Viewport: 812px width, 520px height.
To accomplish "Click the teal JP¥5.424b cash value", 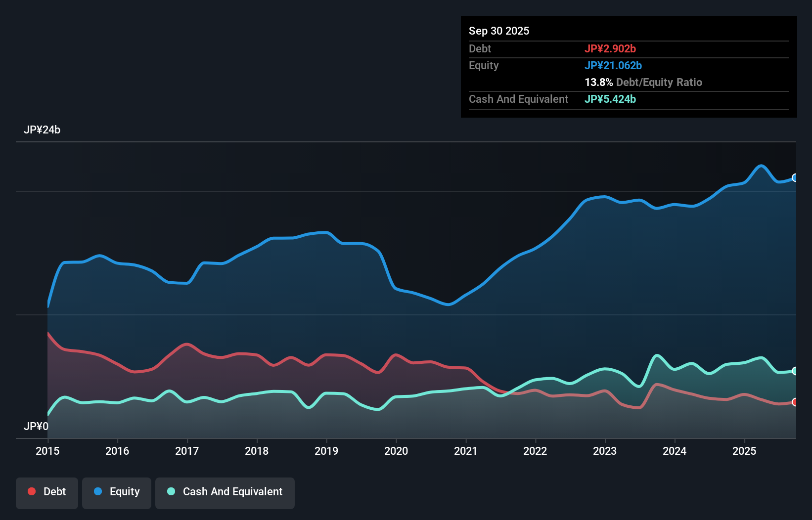I will (610, 99).
